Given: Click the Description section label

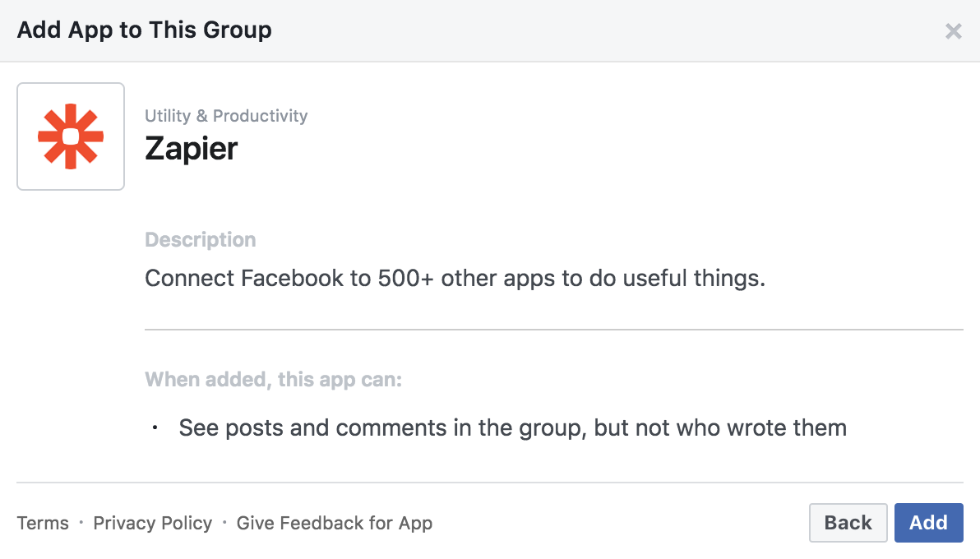Looking at the screenshot, I should point(201,240).
